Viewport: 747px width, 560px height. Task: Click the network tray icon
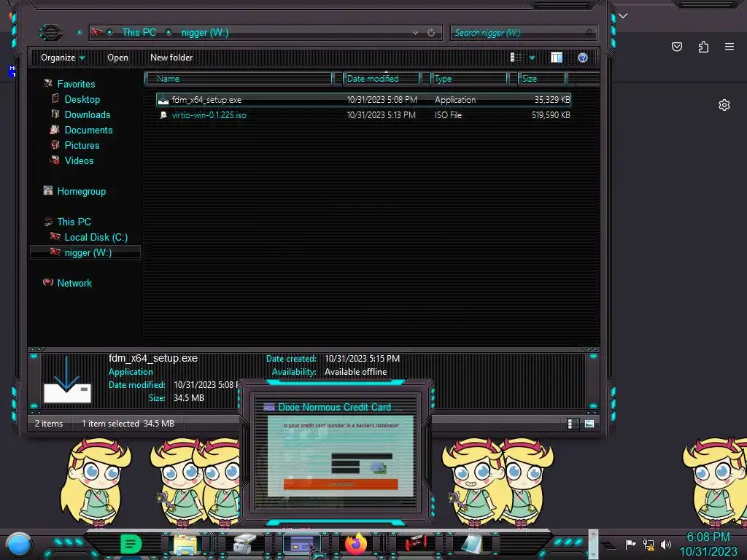pos(649,544)
